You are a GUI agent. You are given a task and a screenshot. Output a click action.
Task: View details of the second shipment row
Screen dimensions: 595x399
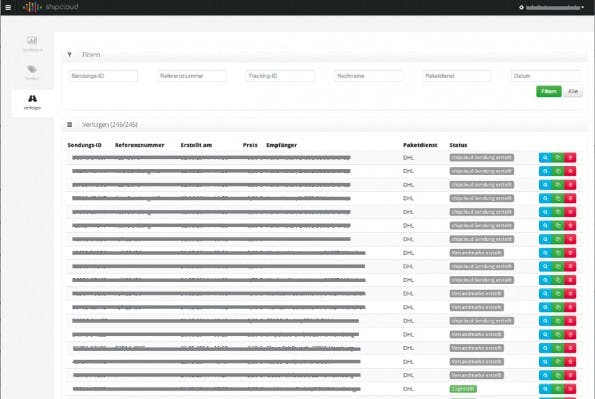click(x=545, y=171)
